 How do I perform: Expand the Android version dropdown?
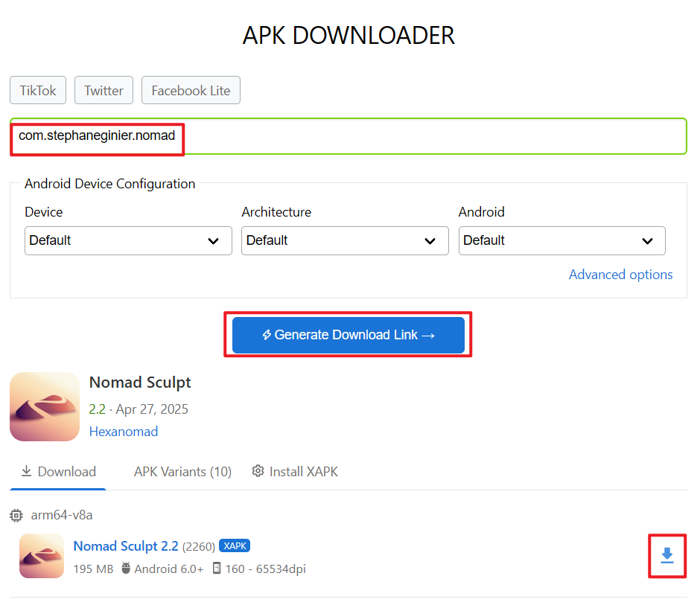click(562, 240)
